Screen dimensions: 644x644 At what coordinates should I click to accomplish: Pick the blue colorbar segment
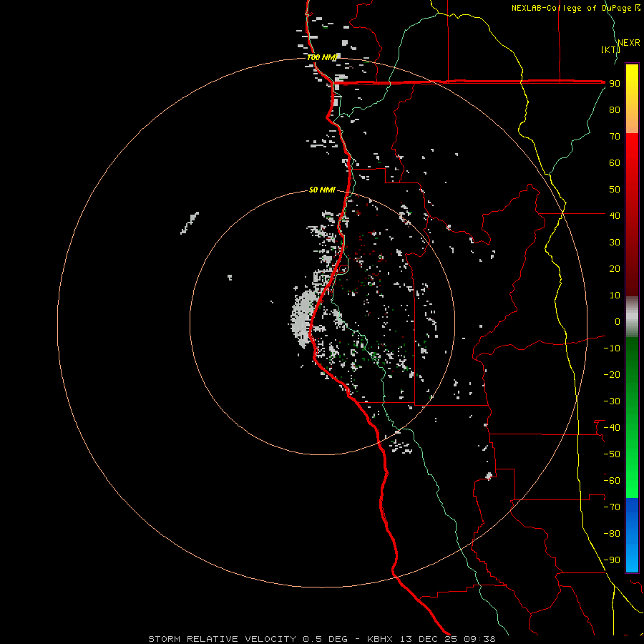[x=632, y=535]
